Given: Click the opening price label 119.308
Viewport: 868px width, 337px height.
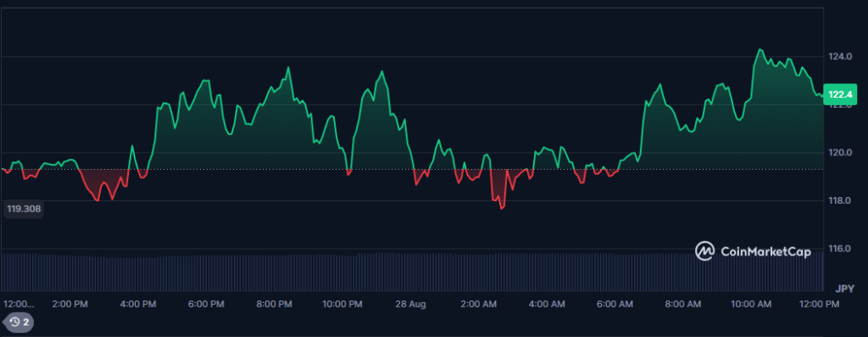Looking at the screenshot, I should (x=23, y=210).
